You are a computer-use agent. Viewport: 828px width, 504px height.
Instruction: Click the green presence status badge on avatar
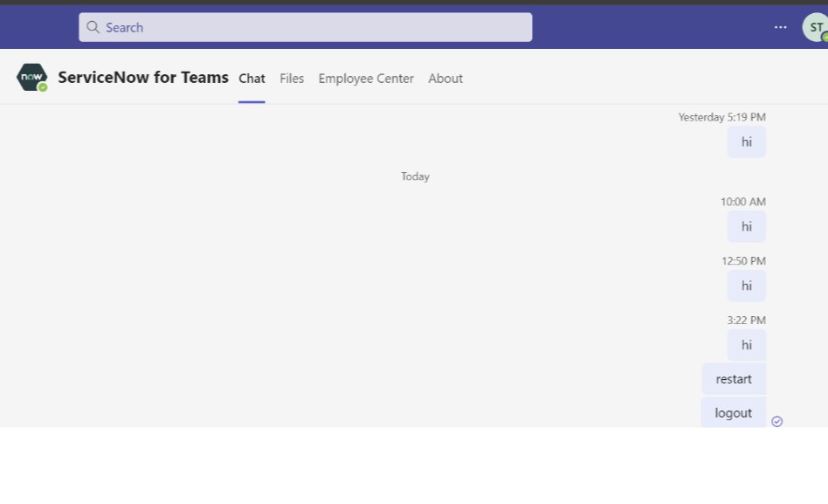coord(825,36)
